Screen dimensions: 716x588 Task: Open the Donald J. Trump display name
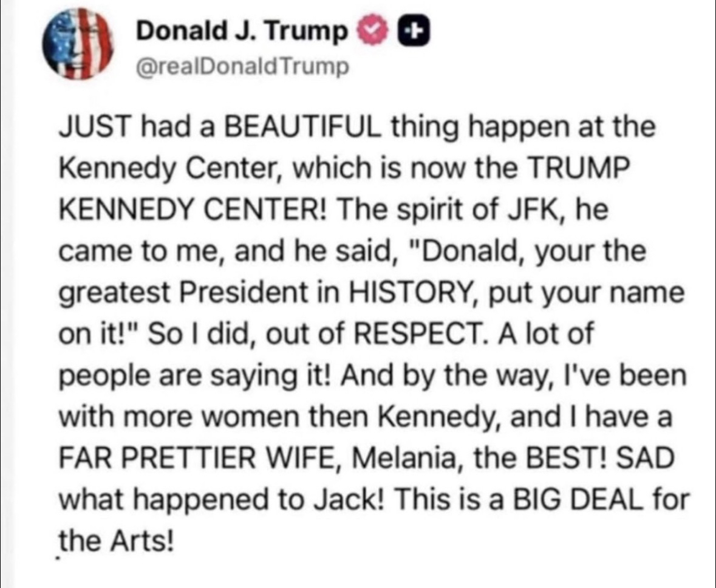(240, 33)
